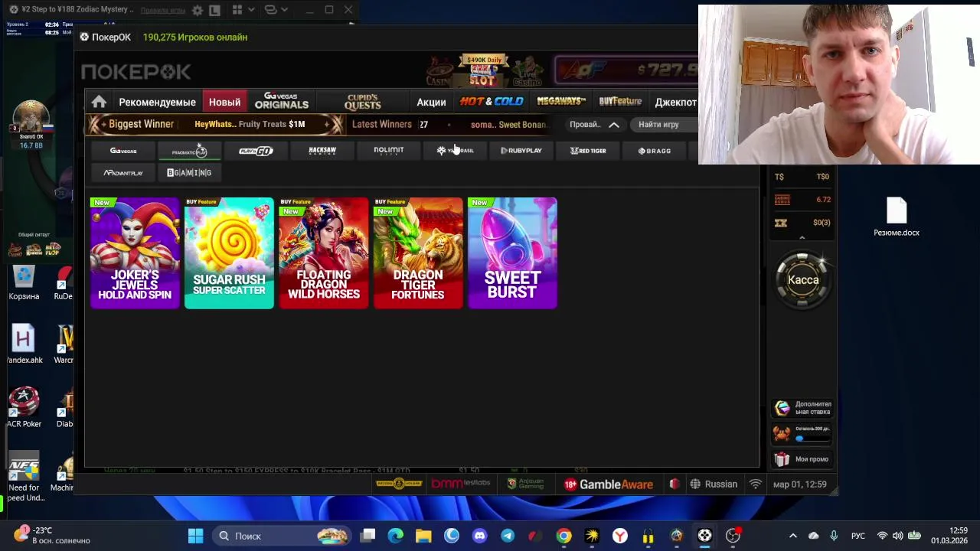The image size is (980, 551).
Task: Open the Cupid's Quests tab
Action: click(x=363, y=102)
